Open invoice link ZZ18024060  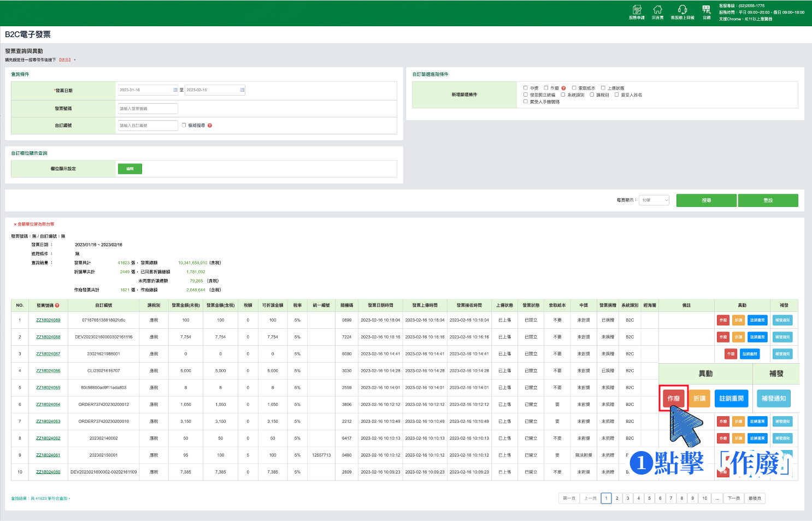[x=48, y=472]
